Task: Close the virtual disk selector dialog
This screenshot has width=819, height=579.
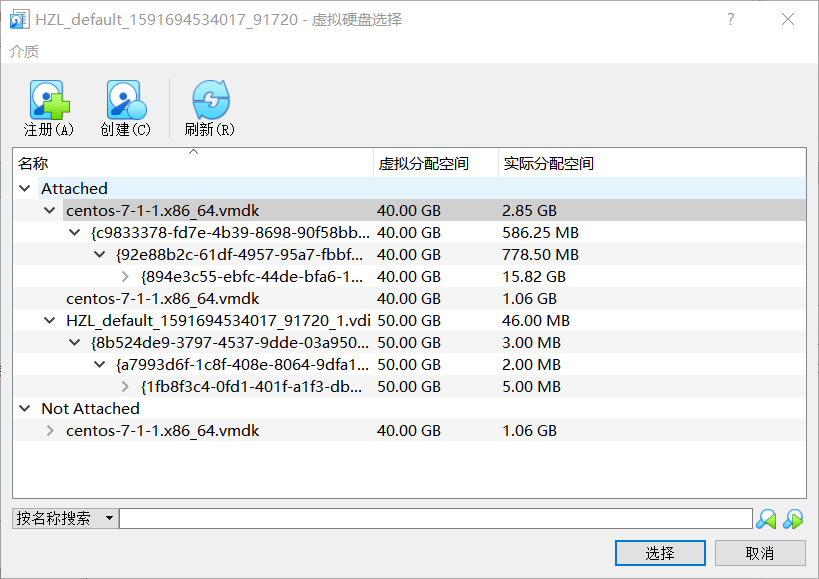Action: (788, 19)
